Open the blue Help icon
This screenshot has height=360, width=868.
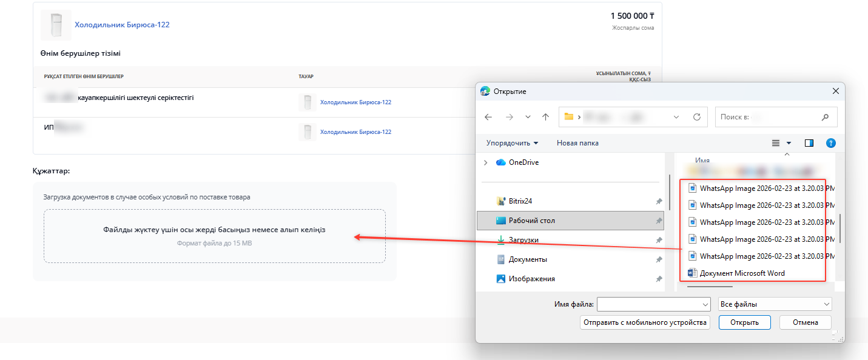[831, 143]
